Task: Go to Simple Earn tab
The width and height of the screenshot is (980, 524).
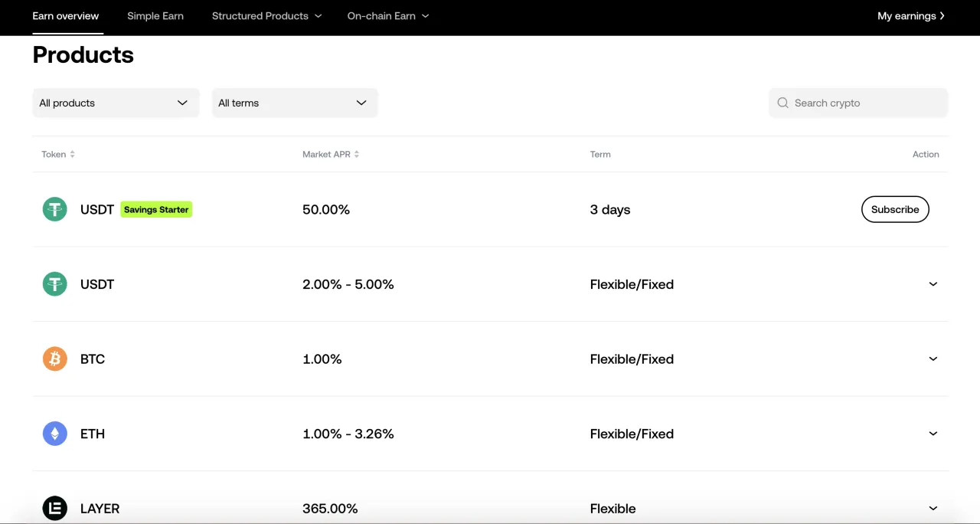Action: coord(155,16)
